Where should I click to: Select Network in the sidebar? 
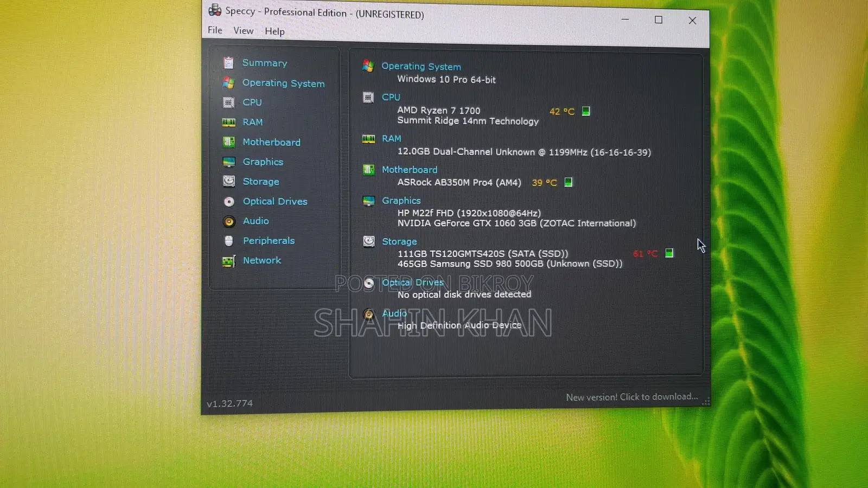(x=262, y=261)
